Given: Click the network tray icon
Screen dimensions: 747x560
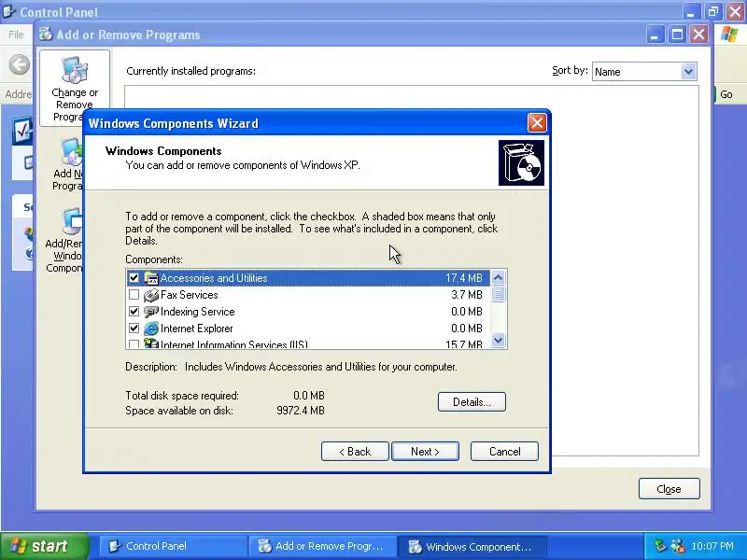Looking at the screenshot, I should [660, 546].
